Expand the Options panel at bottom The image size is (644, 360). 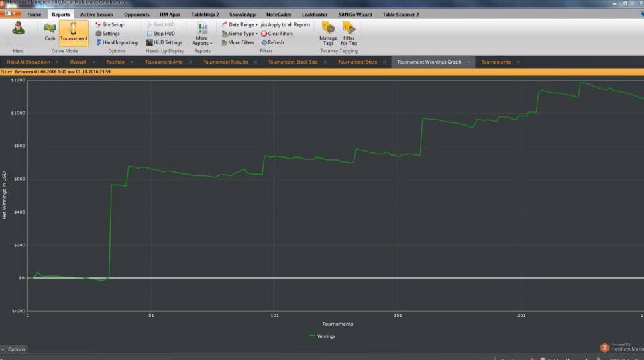point(13,349)
